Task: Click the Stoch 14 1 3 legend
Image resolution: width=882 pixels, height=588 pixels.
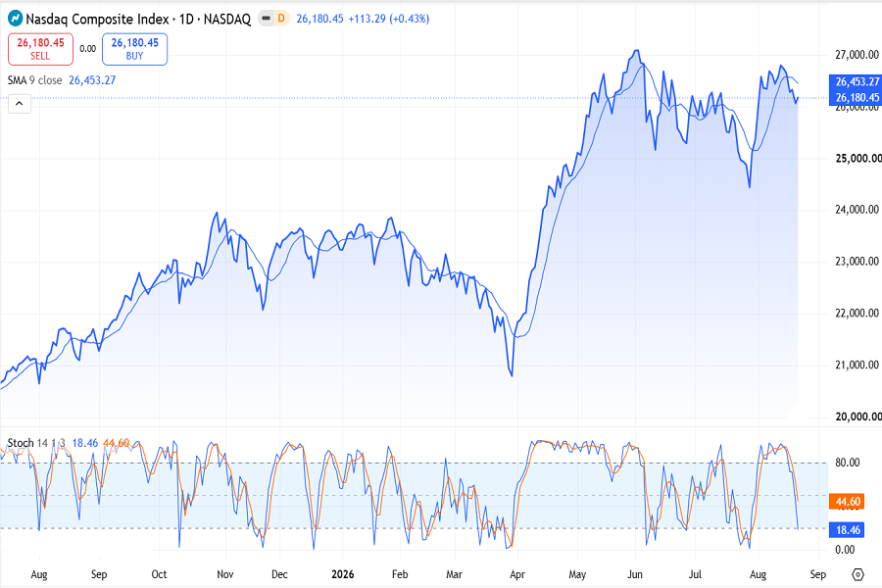Action: tap(36, 443)
